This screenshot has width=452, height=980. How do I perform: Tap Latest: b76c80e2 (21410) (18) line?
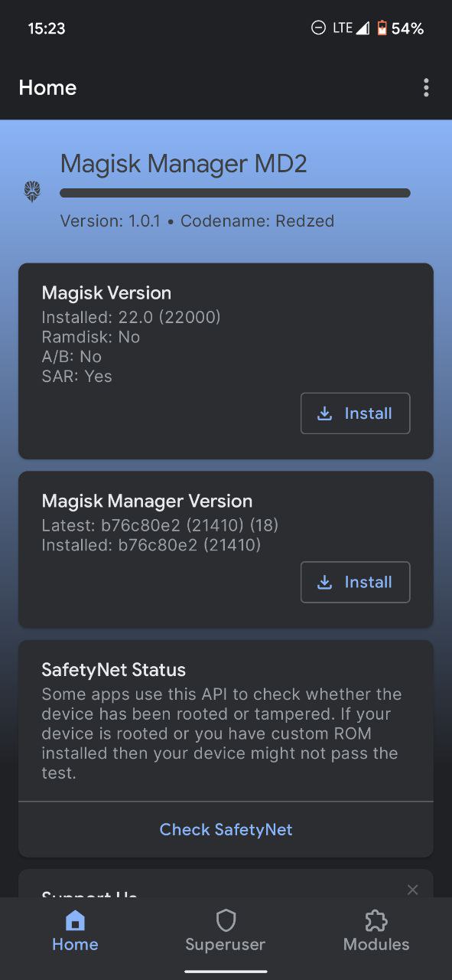pos(160,525)
